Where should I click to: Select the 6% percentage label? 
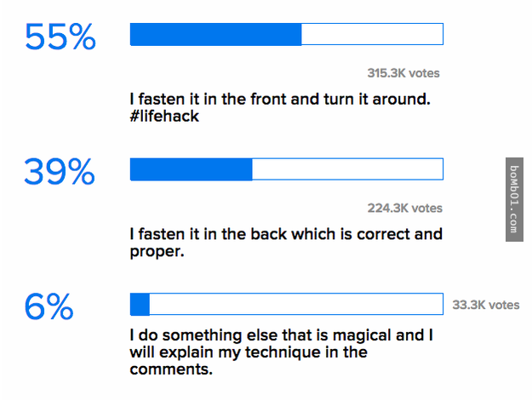[x=49, y=306]
